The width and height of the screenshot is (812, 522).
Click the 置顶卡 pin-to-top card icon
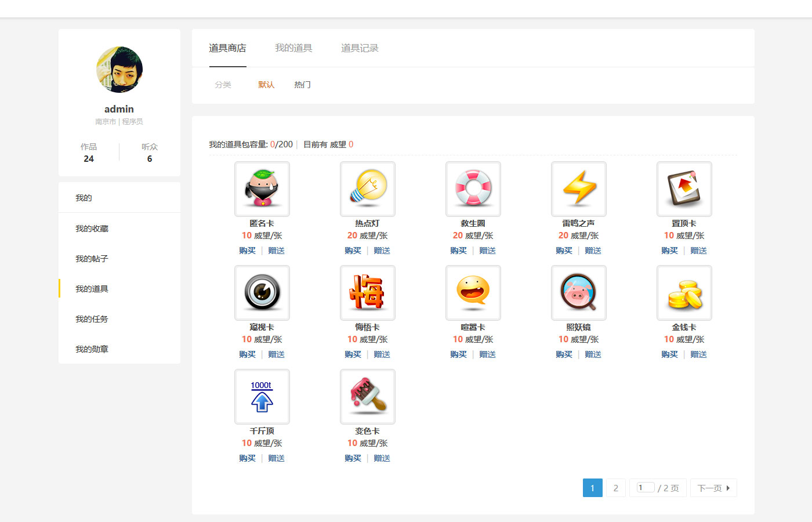pos(684,189)
